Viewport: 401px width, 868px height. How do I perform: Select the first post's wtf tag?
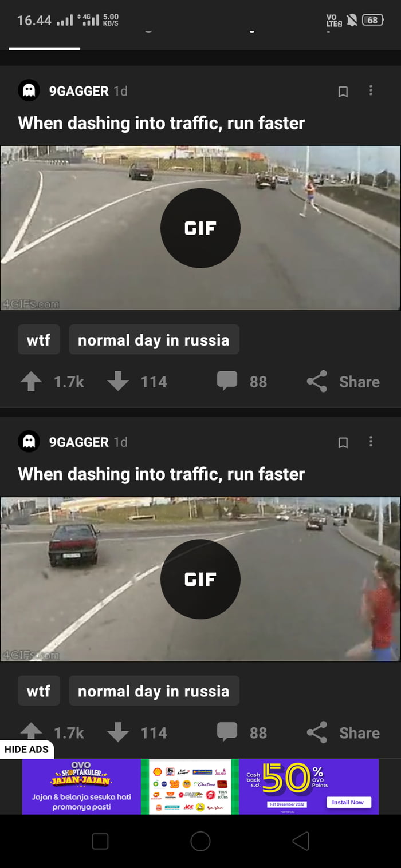[x=39, y=340]
